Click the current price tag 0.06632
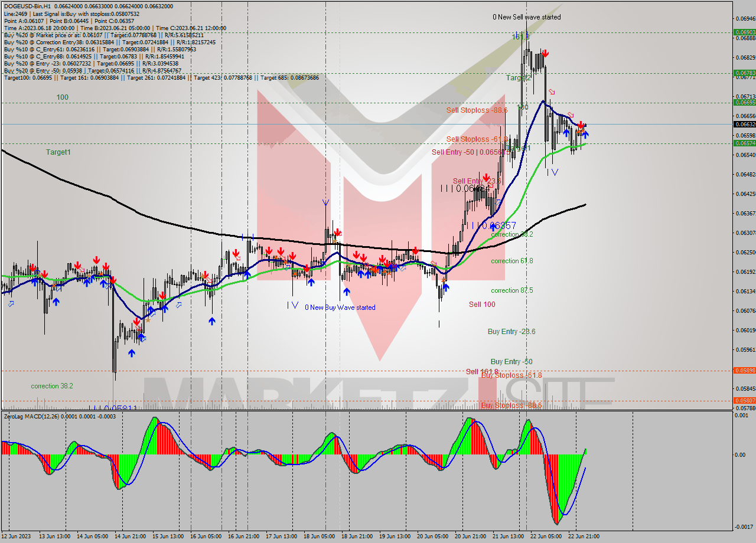The width and height of the screenshot is (756, 543). (x=744, y=125)
